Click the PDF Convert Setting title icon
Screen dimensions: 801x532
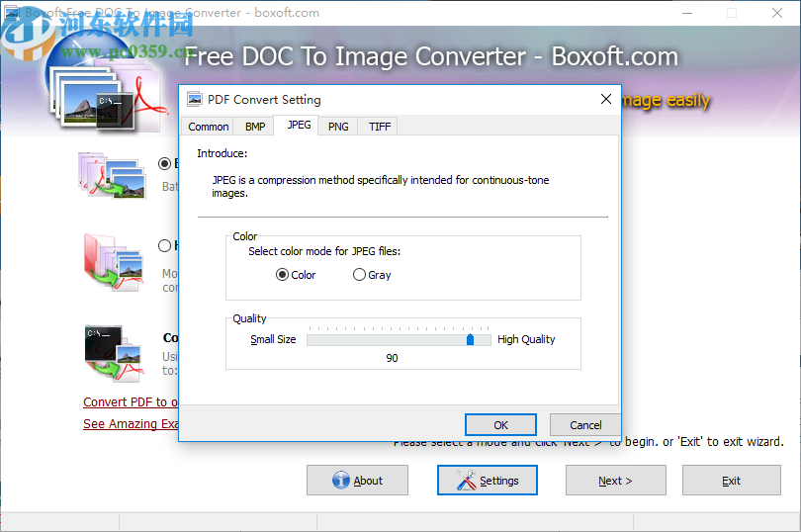pyautogui.click(x=195, y=99)
